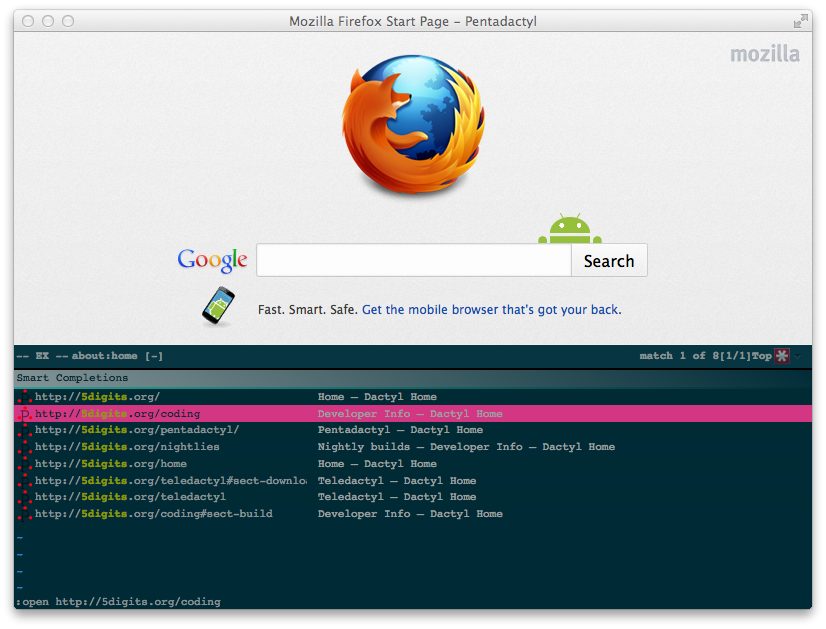Click 'about:home [-]' in status line
This screenshot has height=629, width=826.
(x=117, y=356)
